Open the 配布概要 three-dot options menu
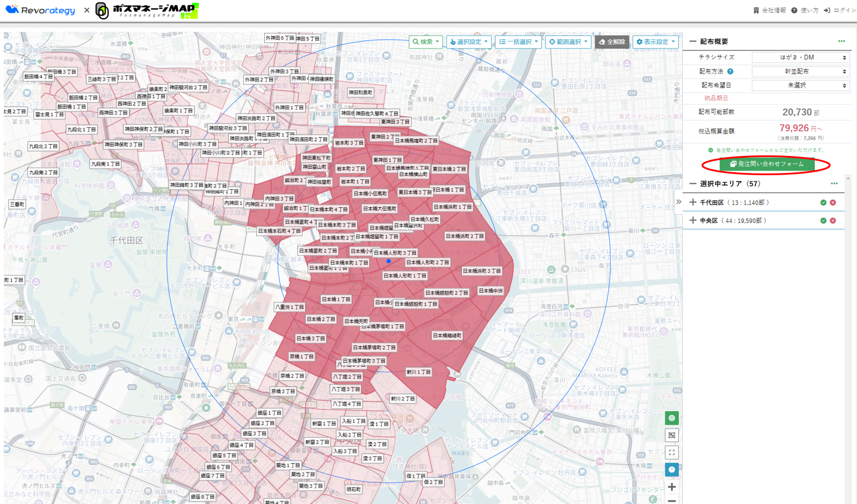Viewport: 857px width, 504px height. 841,41
